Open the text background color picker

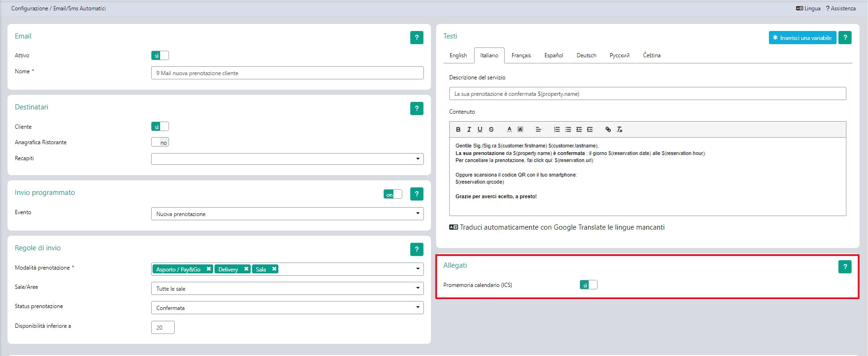(520, 130)
